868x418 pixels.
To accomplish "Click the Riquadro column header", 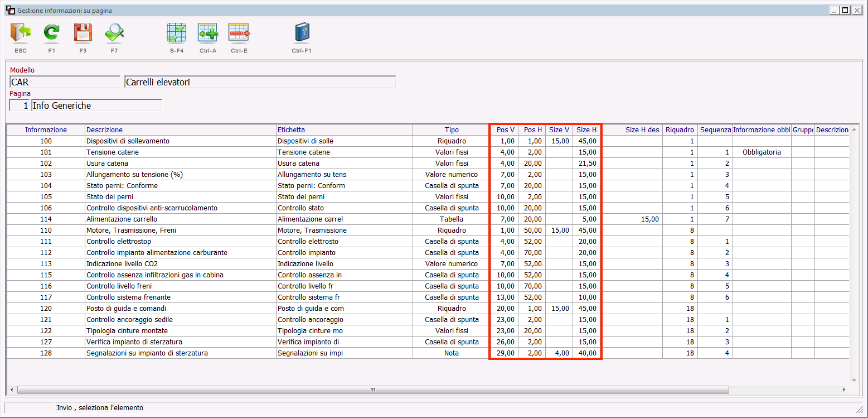I will tap(680, 130).
